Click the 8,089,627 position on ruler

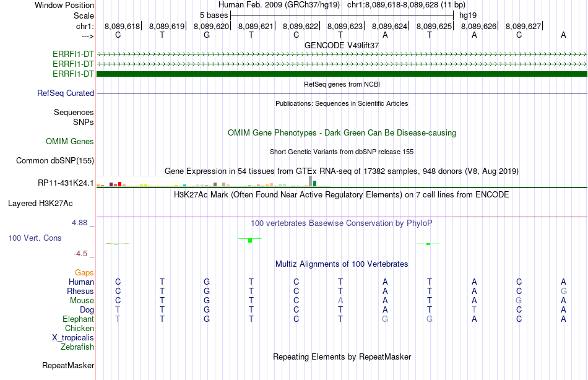(x=523, y=26)
